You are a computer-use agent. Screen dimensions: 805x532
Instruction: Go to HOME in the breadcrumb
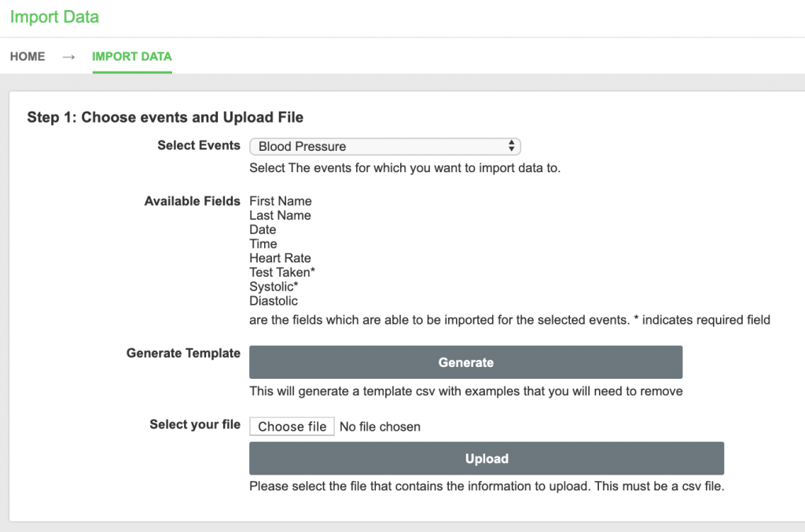pos(28,57)
